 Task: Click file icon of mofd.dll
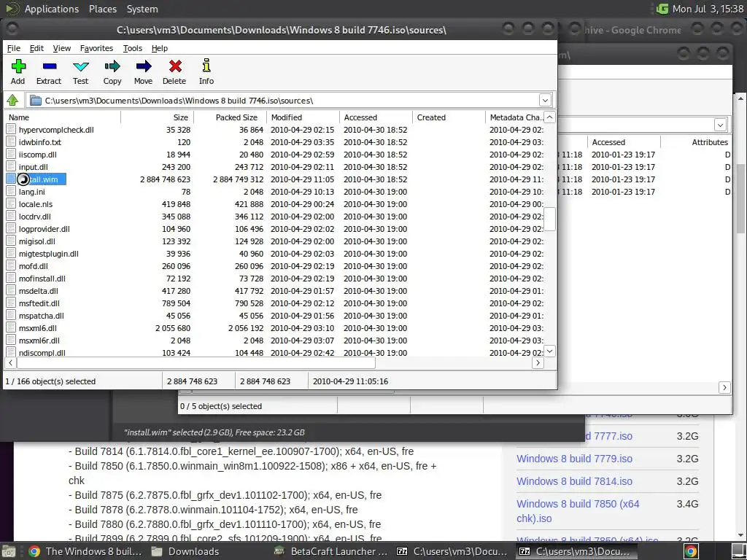point(11,265)
